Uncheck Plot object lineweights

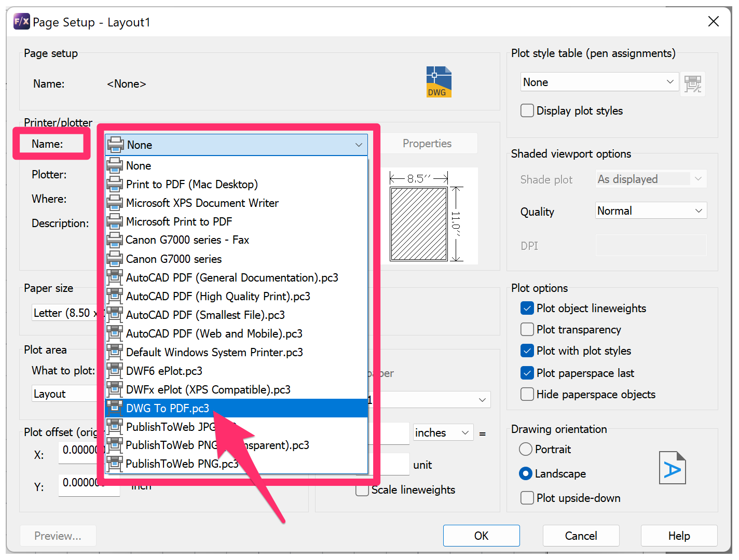[x=527, y=309]
